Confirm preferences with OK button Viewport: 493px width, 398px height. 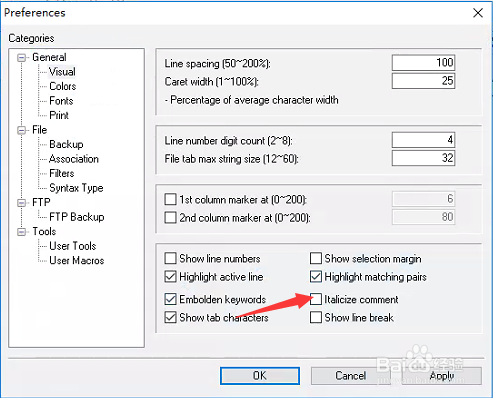pyautogui.click(x=260, y=376)
